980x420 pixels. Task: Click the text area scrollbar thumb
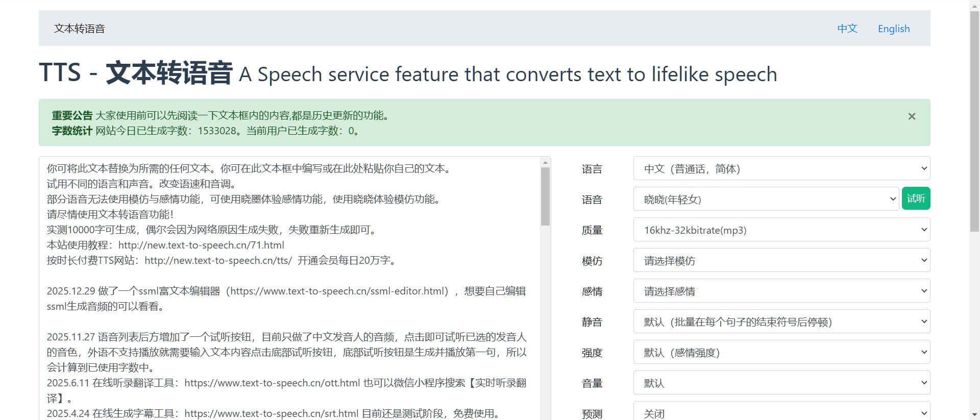click(545, 196)
